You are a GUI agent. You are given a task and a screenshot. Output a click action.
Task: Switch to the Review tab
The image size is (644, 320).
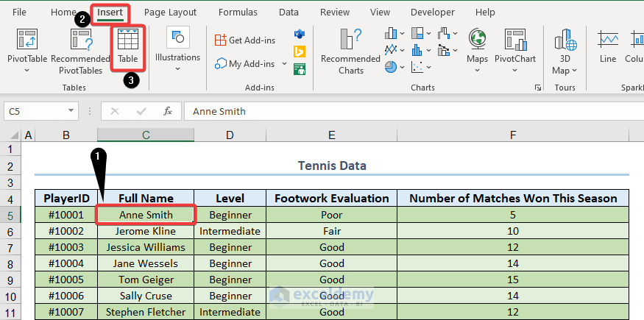coord(335,13)
